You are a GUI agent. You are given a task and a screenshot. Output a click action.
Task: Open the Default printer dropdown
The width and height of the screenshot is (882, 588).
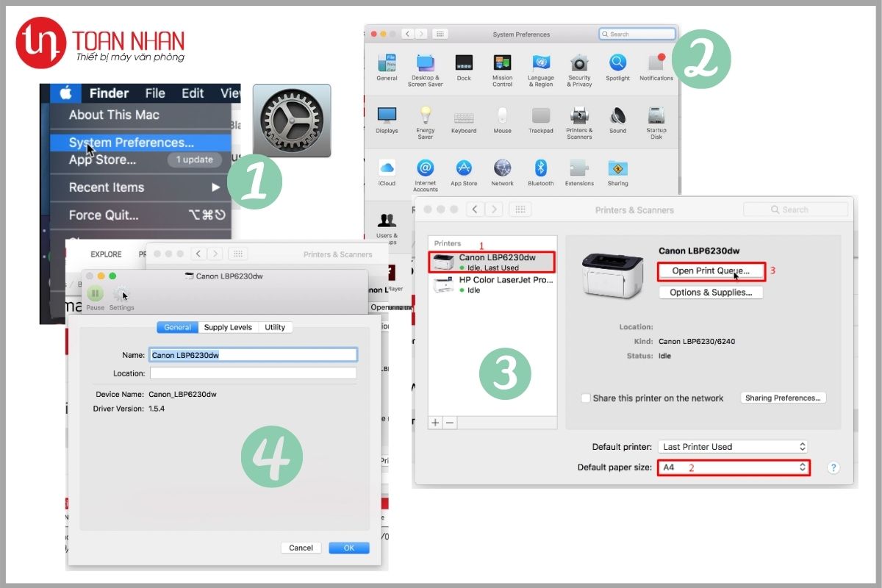point(733,446)
